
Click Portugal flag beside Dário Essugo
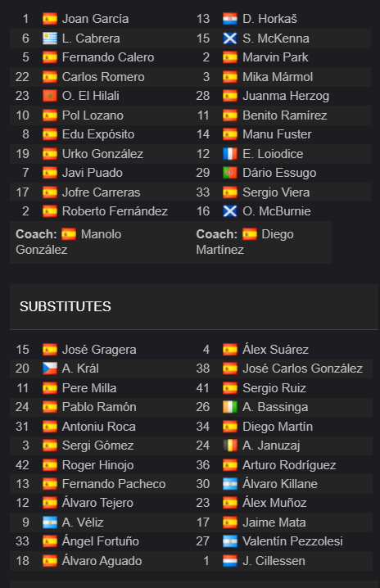coord(230,173)
